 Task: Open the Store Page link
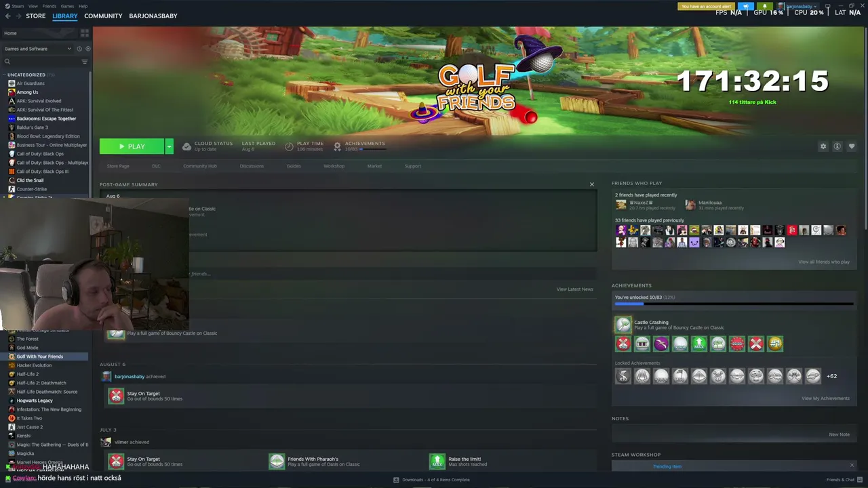pyautogui.click(x=118, y=166)
